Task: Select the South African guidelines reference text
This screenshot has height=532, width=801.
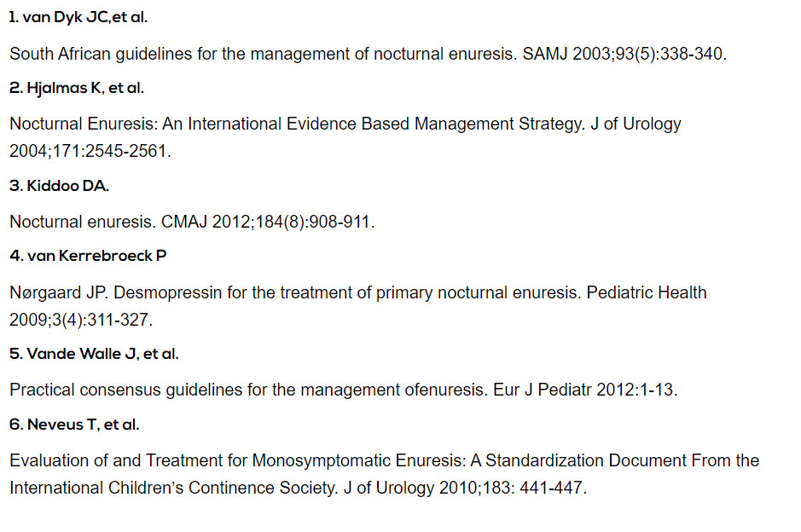Action: coord(368,54)
